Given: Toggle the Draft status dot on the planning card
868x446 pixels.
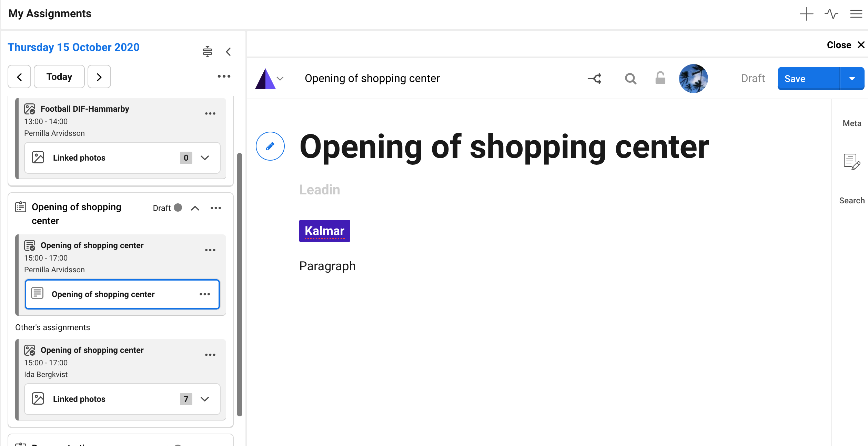Looking at the screenshot, I should click(x=178, y=207).
